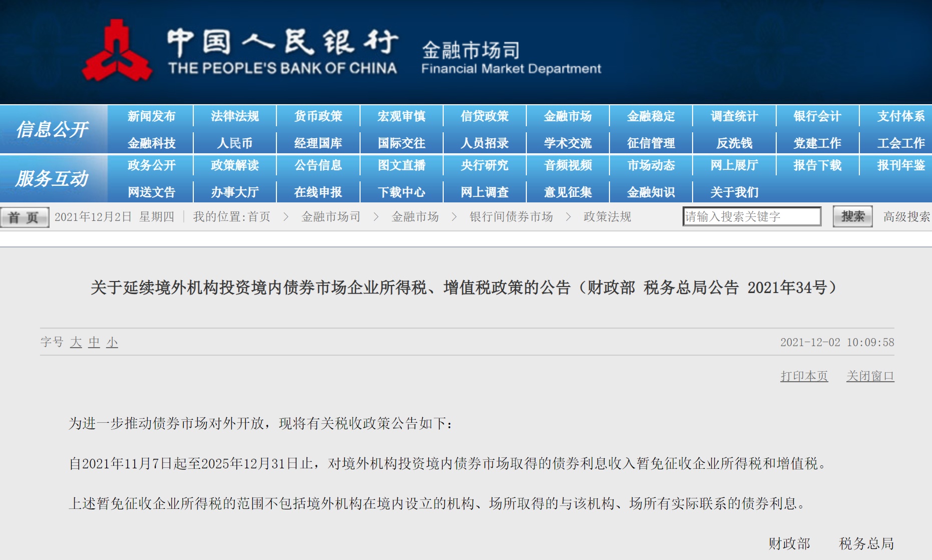Viewport: 932px width, 560px height.
Task: Go to 金融市场司 from the breadcrumb
Action: click(x=330, y=216)
